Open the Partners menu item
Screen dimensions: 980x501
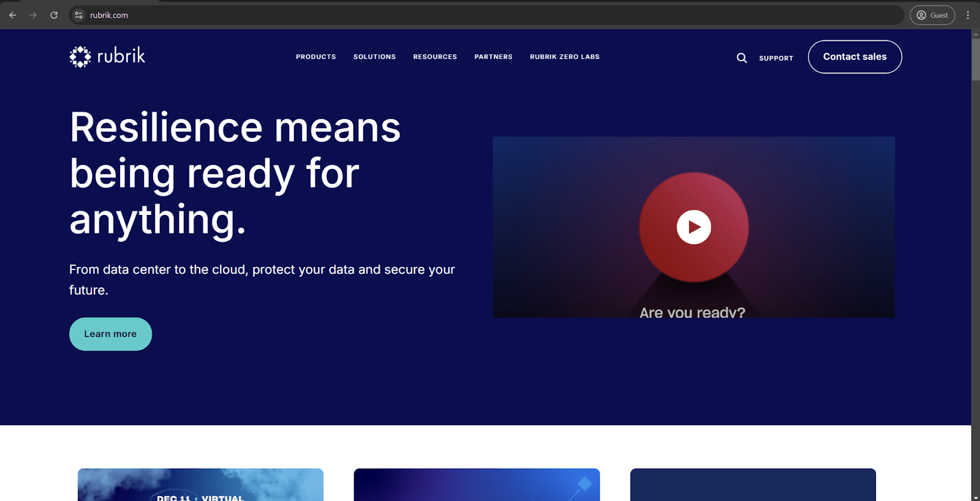click(493, 57)
